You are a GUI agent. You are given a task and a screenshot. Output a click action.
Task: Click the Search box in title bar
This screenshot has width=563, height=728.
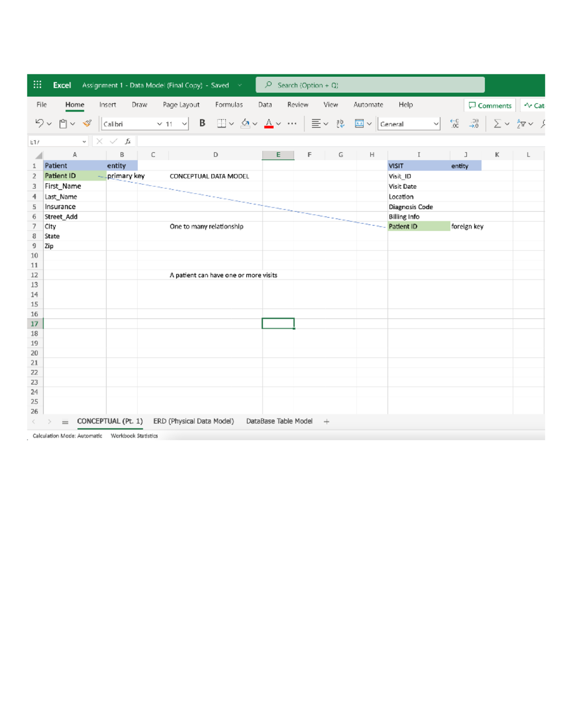point(370,85)
